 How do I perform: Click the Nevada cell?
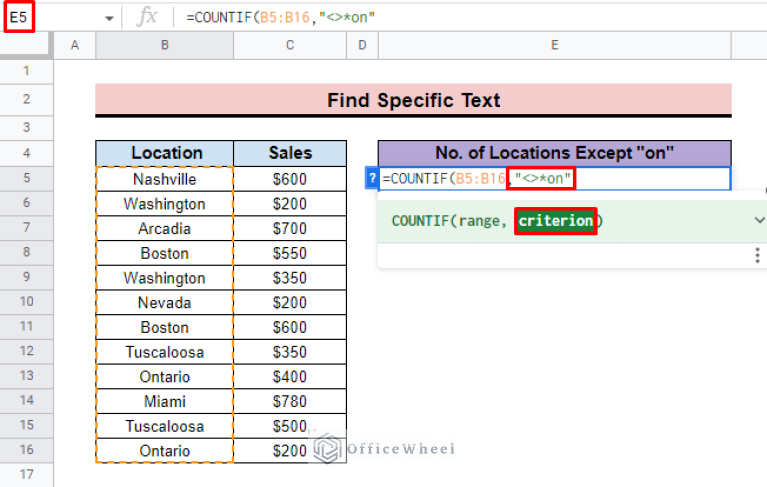[165, 303]
